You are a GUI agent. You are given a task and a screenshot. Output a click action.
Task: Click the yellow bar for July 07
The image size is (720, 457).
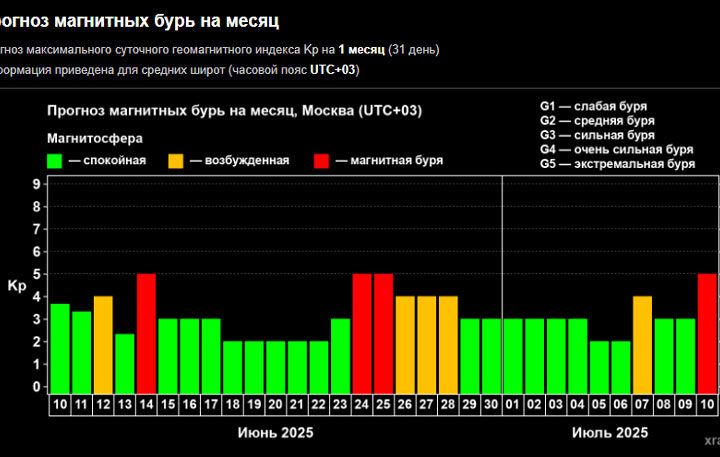click(x=642, y=343)
